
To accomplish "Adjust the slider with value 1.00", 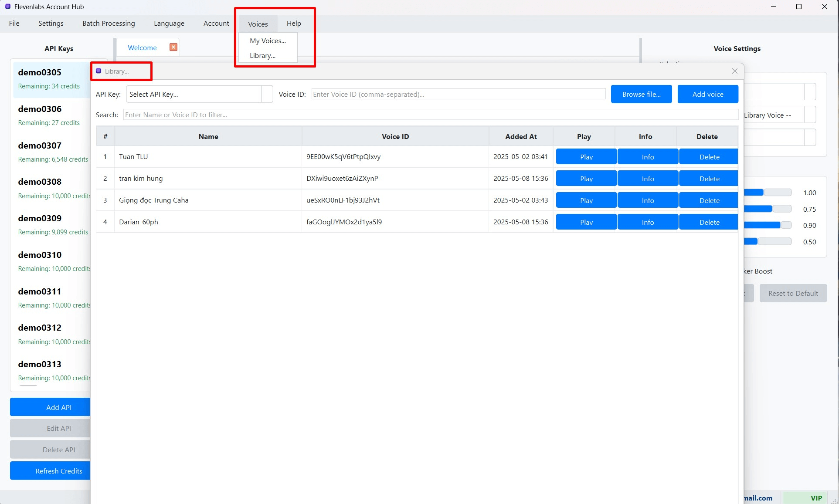I will [x=768, y=193].
